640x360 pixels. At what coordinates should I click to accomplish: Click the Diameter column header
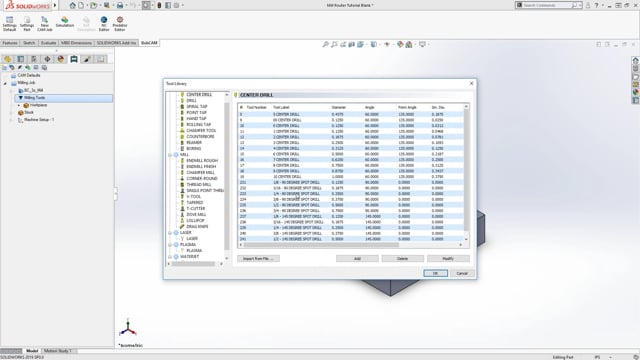point(339,107)
